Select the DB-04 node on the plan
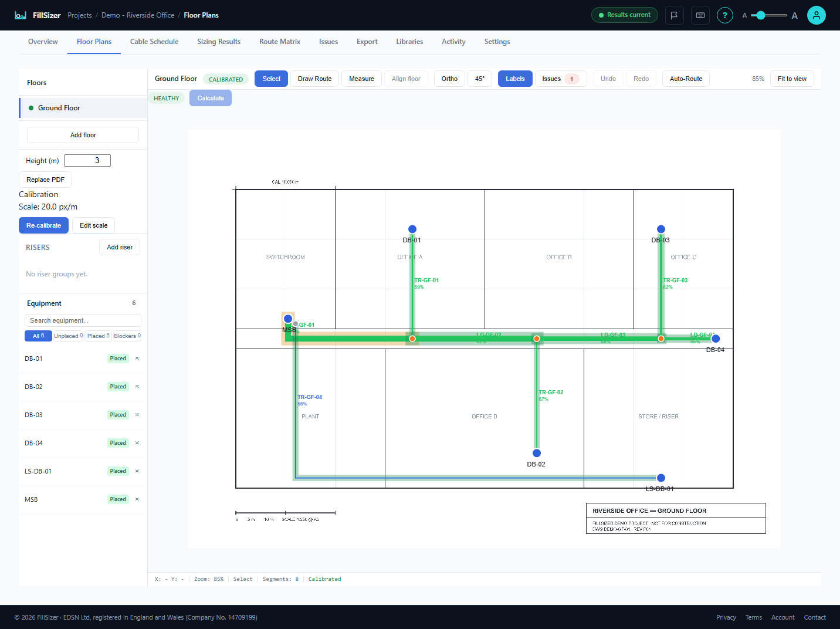The height and width of the screenshot is (629, 840). pos(716,339)
